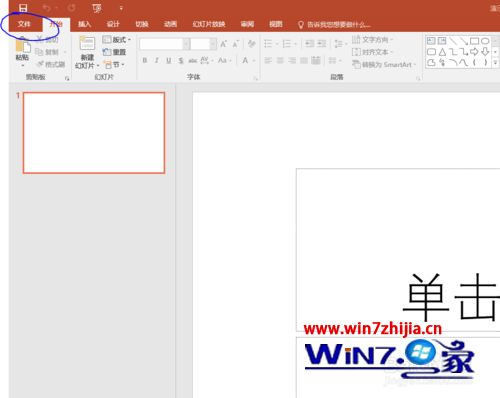The height and width of the screenshot is (398, 500).
Task: Select the Text Box shape in shapes gallery
Action: tap(431, 41)
